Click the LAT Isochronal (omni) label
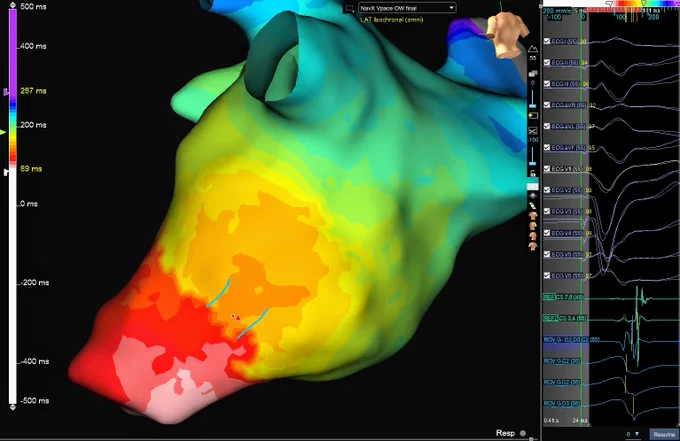This screenshot has width=680, height=441. coord(392,20)
